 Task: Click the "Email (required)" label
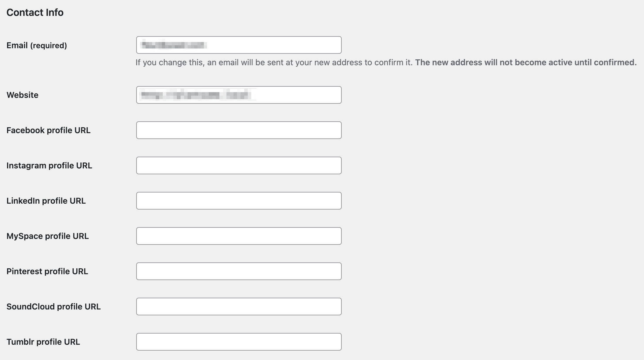click(37, 46)
